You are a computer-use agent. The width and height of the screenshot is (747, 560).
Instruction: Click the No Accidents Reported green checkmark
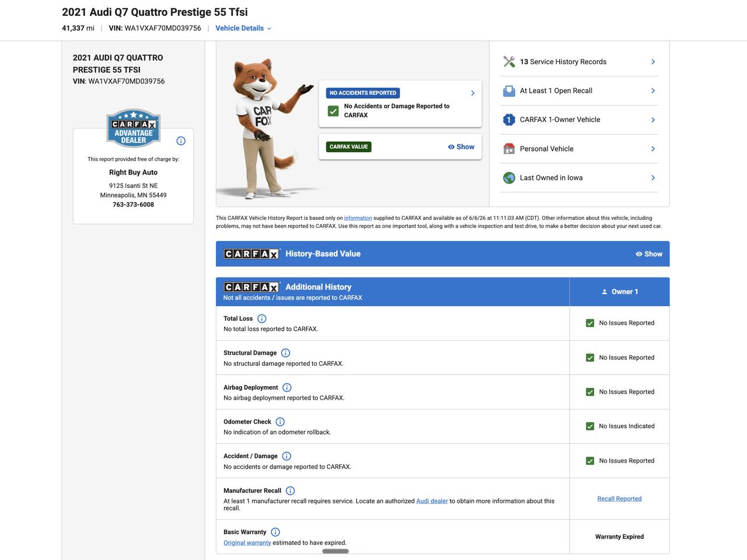333,111
